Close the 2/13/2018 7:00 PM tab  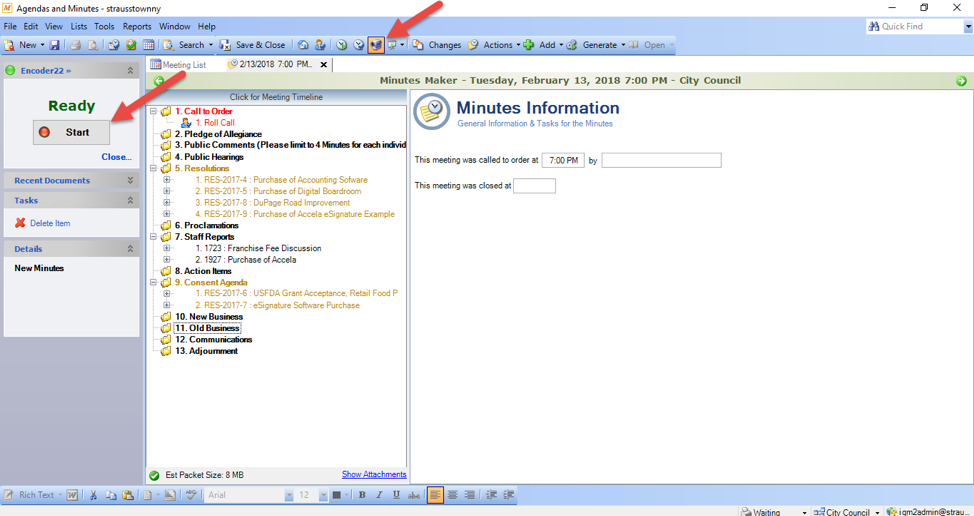[324, 65]
